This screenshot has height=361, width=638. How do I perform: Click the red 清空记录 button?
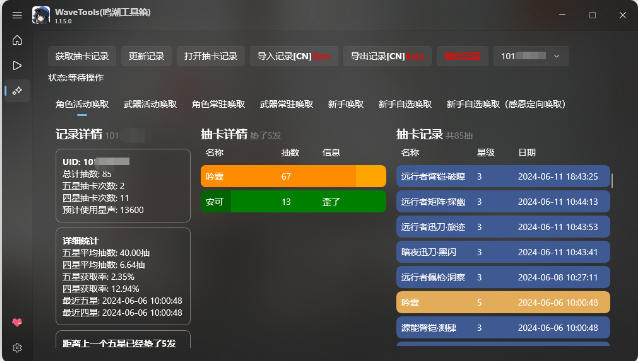(462, 56)
